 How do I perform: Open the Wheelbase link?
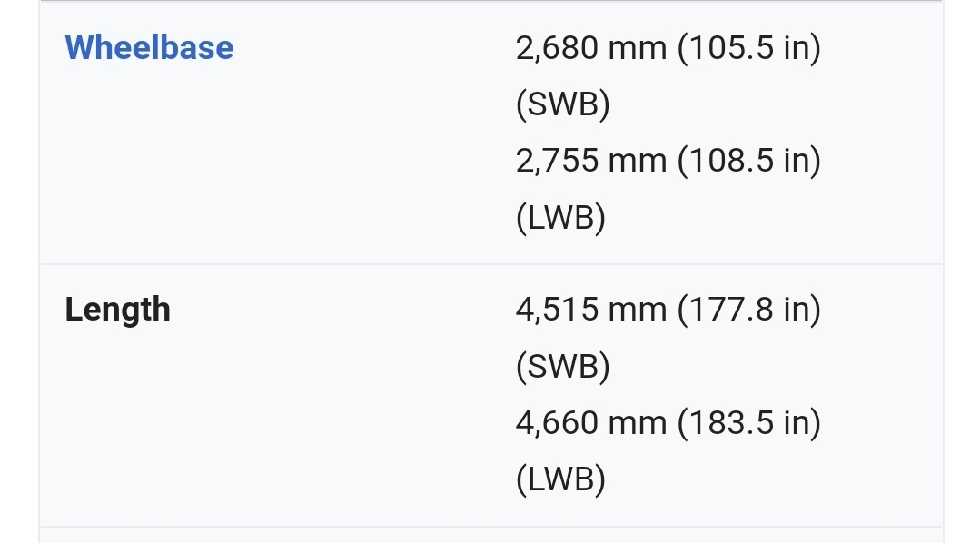[x=149, y=47]
